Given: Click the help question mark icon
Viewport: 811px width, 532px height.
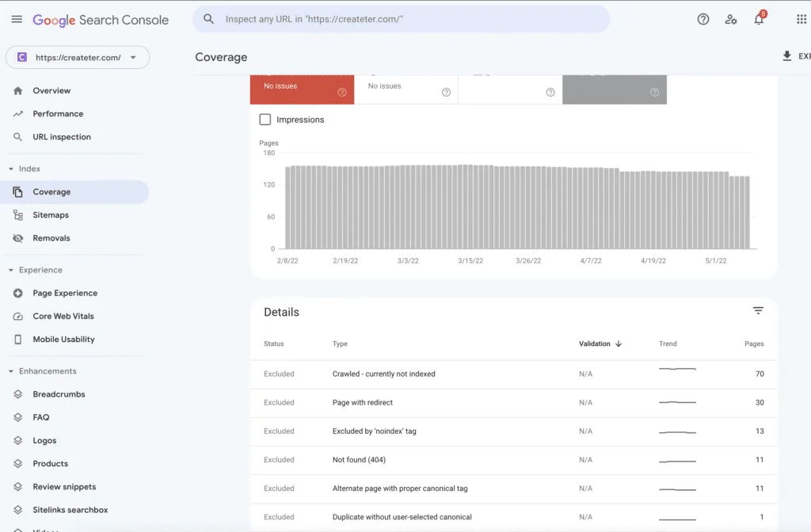Looking at the screenshot, I should pyautogui.click(x=703, y=19).
